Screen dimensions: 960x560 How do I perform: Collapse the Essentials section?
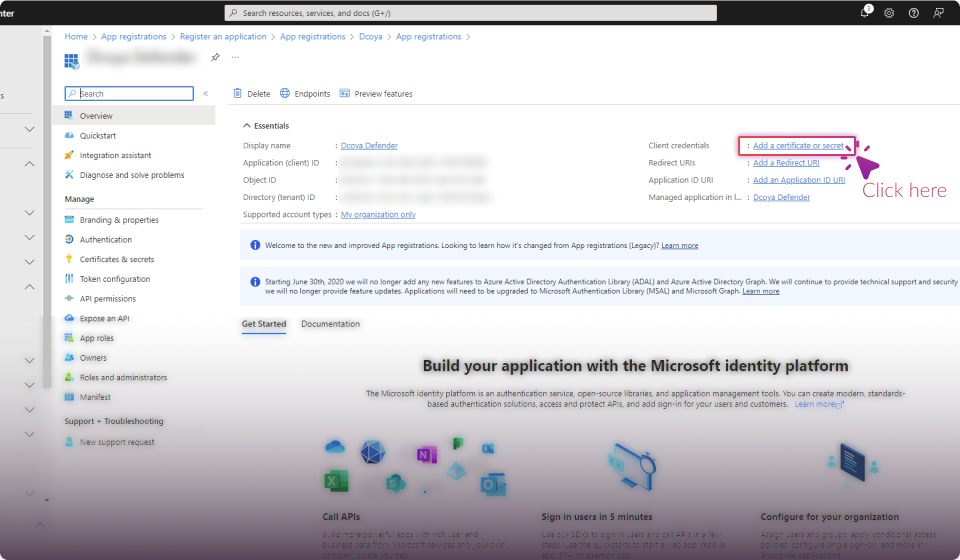tap(248, 126)
